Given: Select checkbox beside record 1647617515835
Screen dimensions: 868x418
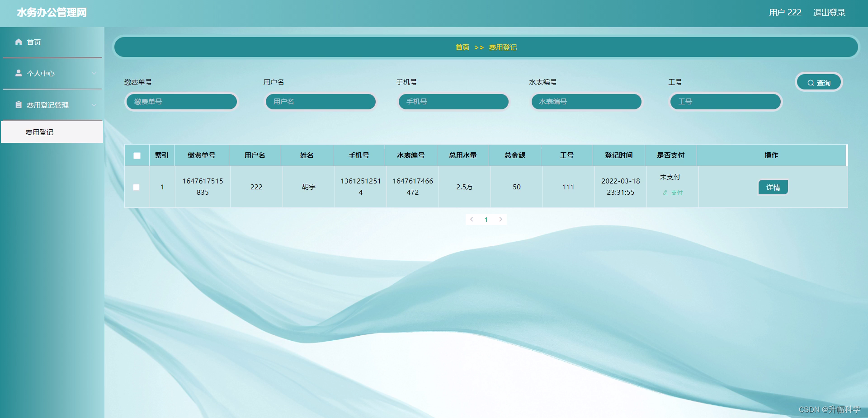Looking at the screenshot, I should pos(137,187).
